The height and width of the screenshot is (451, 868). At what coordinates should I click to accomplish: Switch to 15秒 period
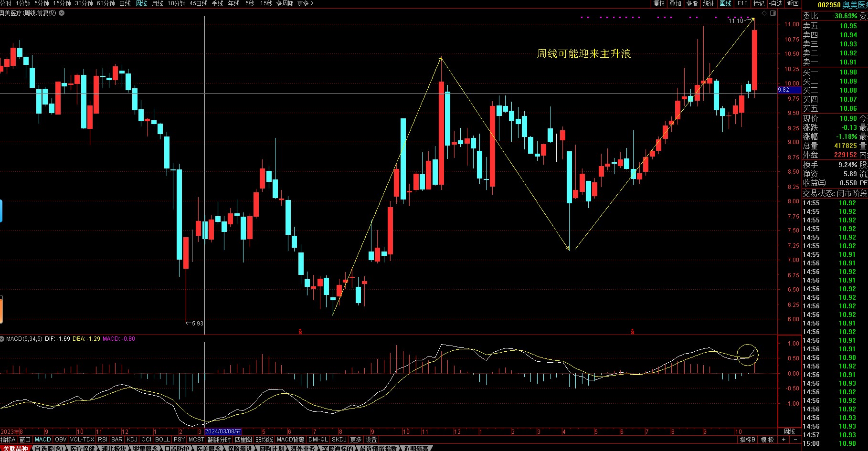[x=266, y=3]
